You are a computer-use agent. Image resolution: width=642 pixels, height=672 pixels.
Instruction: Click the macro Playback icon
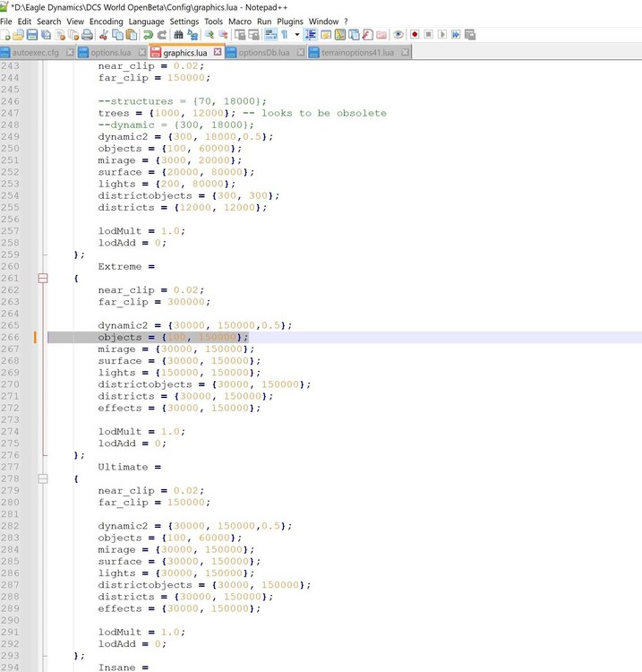pos(442,35)
